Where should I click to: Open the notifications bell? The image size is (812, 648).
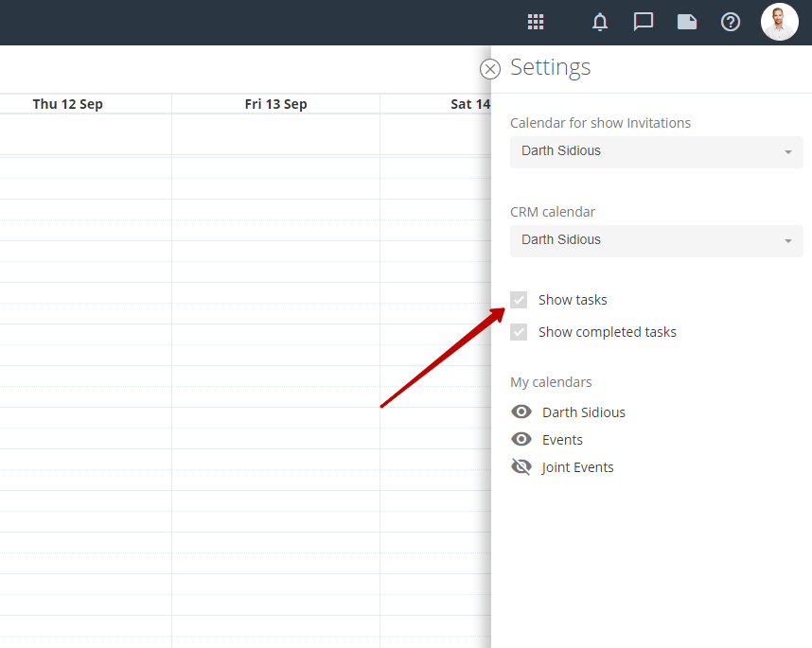pyautogui.click(x=600, y=22)
